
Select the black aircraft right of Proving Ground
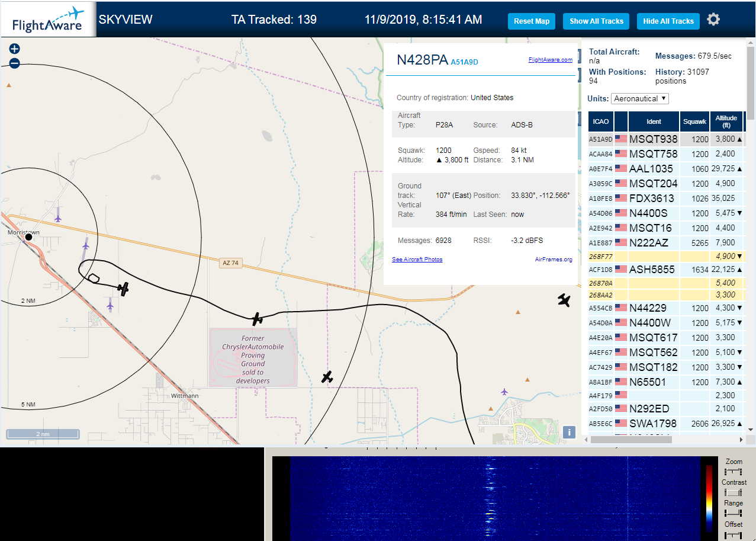pos(327,376)
